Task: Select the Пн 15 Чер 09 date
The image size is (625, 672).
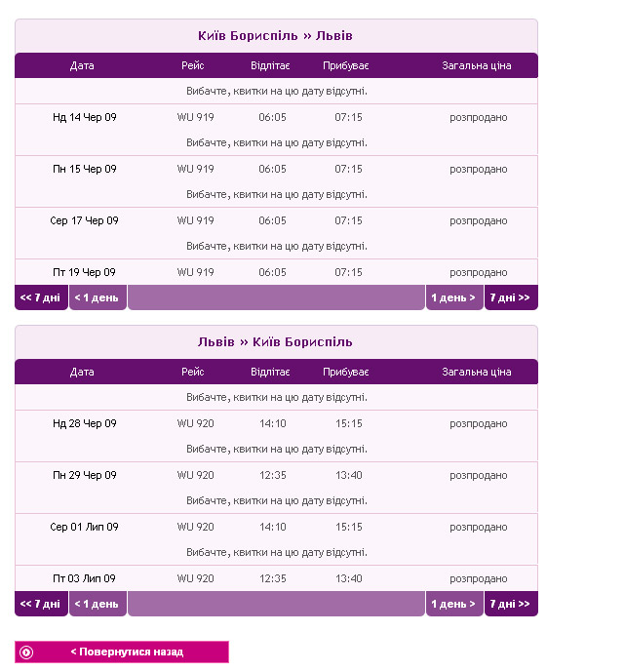Action: pyautogui.click(x=84, y=169)
